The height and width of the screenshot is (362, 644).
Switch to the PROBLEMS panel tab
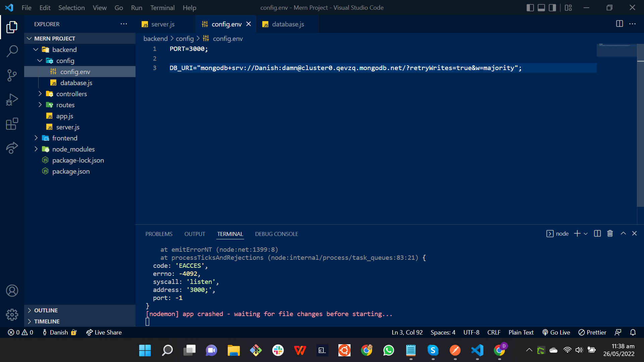[159, 234]
